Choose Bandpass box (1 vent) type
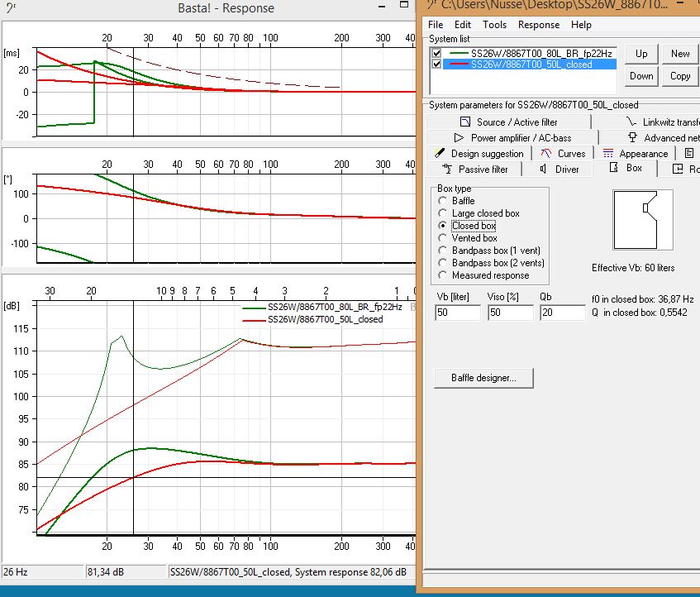The height and width of the screenshot is (597, 700). pyautogui.click(x=444, y=251)
